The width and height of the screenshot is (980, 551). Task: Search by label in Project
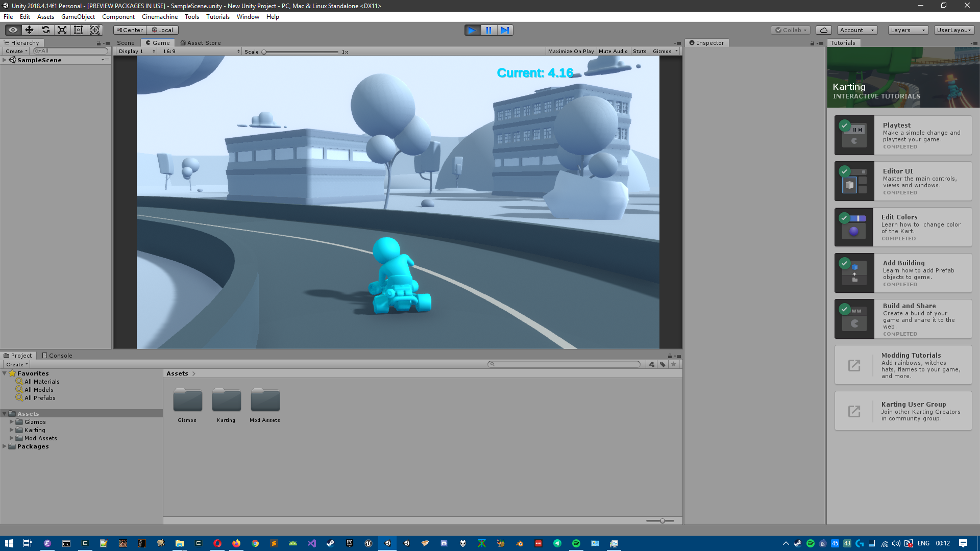(663, 364)
